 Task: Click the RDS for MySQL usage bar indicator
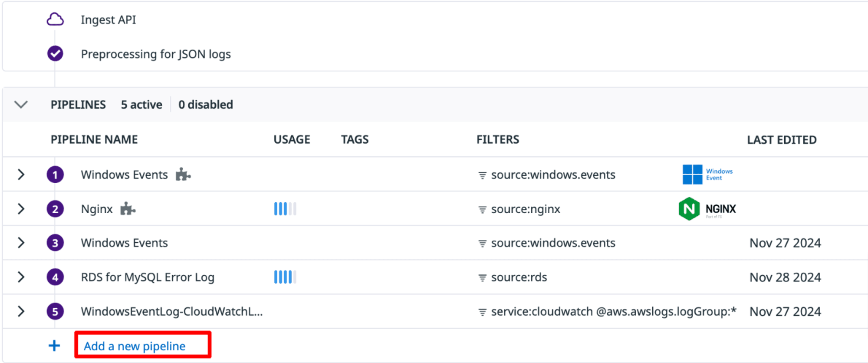285,277
